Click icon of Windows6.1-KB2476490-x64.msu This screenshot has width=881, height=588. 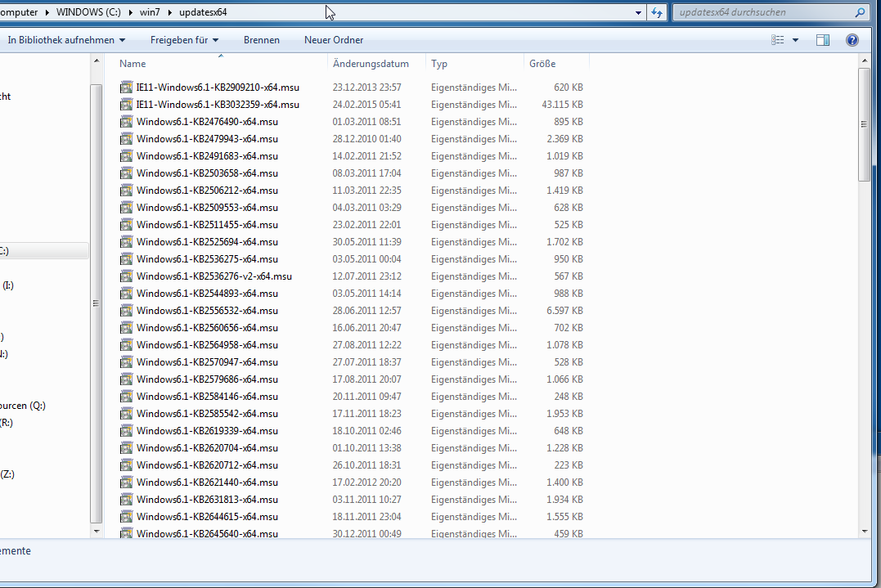point(127,122)
